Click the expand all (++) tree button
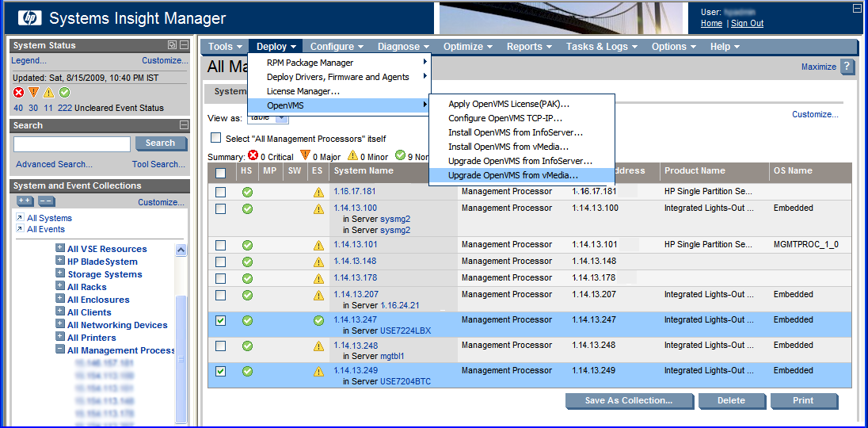Image resolution: width=868 pixels, height=428 pixels. tap(25, 201)
